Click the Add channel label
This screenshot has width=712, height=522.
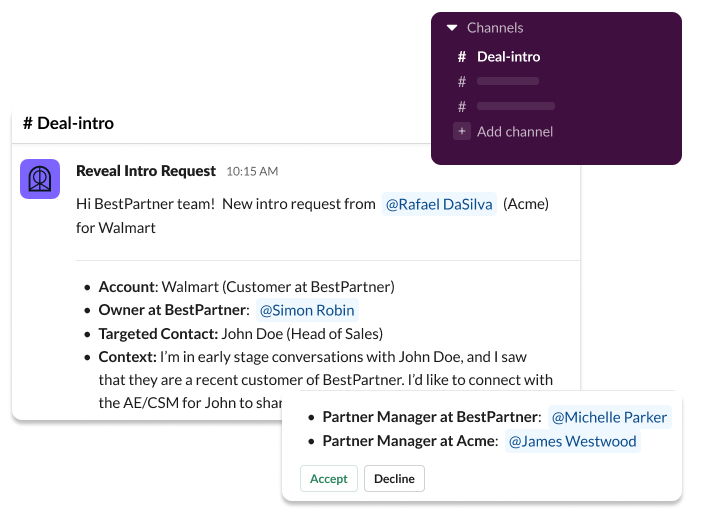click(x=515, y=132)
